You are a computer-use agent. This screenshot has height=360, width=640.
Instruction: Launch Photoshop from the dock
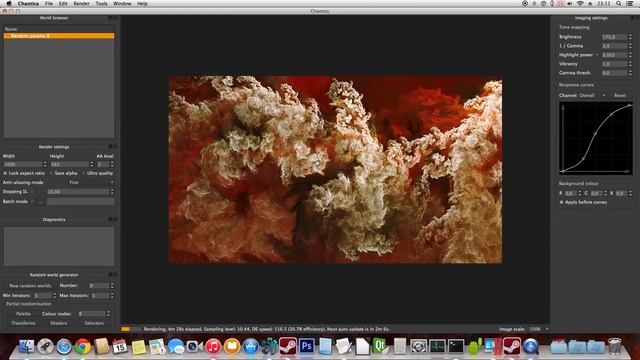(x=307, y=346)
